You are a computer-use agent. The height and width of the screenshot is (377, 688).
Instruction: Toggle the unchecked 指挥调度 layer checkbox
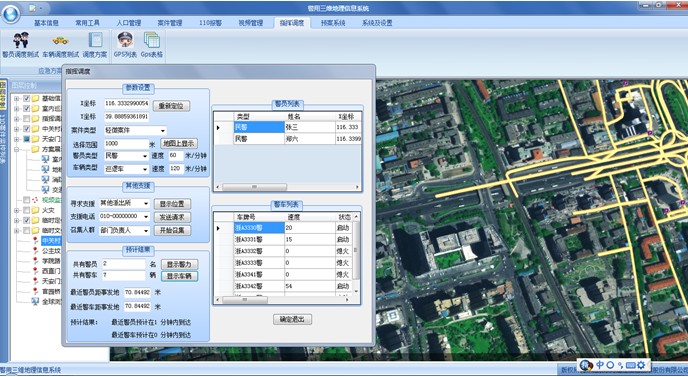[x=27, y=118]
